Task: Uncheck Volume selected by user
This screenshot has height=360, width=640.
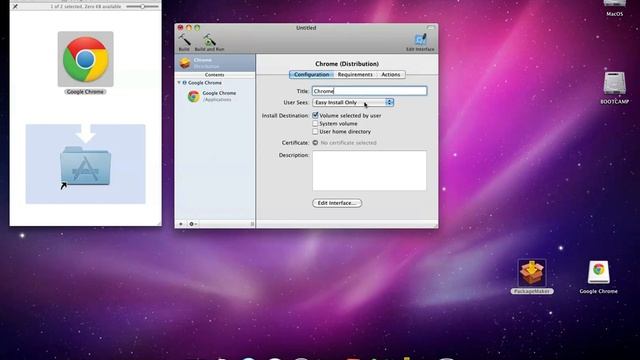Action: coord(315,116)
